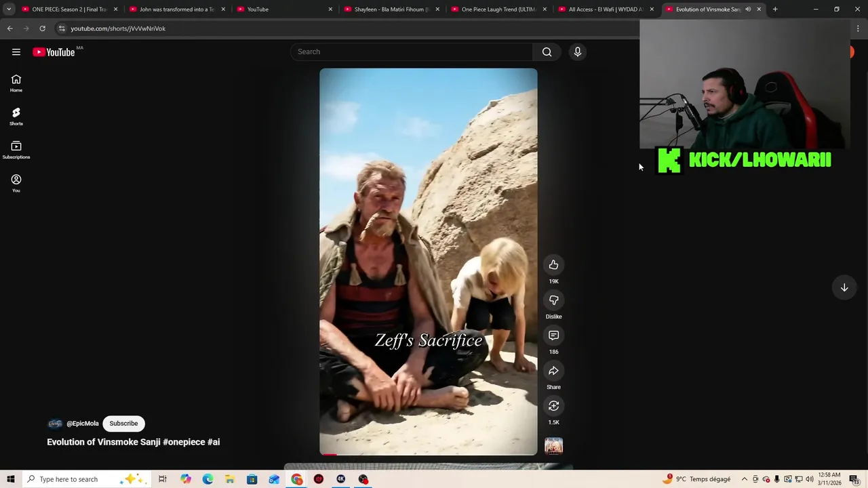Image resolution: width=868 pixels, height=488 pixels.
Task: Focus the YouTube Search field
Action: click(x=412, y=52)
